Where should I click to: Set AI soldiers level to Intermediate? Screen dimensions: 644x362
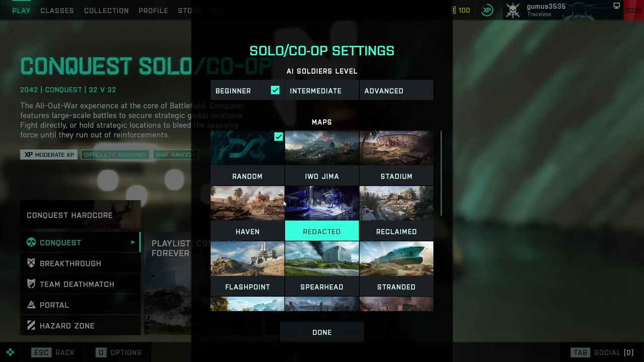pos(322,91)
